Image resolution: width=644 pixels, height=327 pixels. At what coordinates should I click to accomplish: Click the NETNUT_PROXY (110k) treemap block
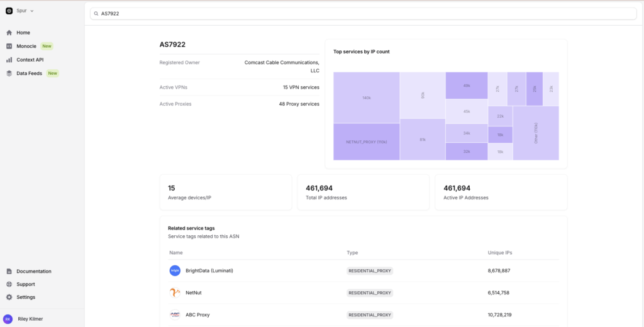tap(367, 141)
